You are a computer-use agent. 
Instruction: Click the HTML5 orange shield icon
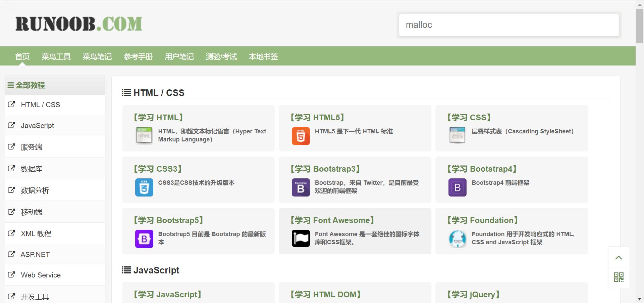(x=301, y=136)
